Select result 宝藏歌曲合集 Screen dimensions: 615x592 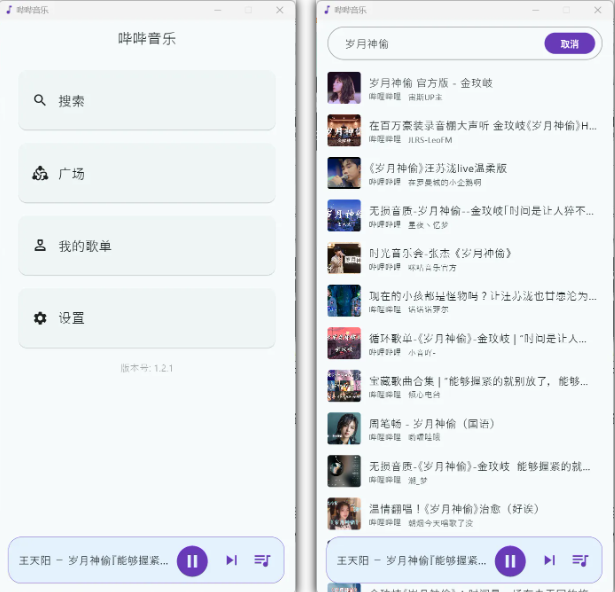(x=464, y=386)
